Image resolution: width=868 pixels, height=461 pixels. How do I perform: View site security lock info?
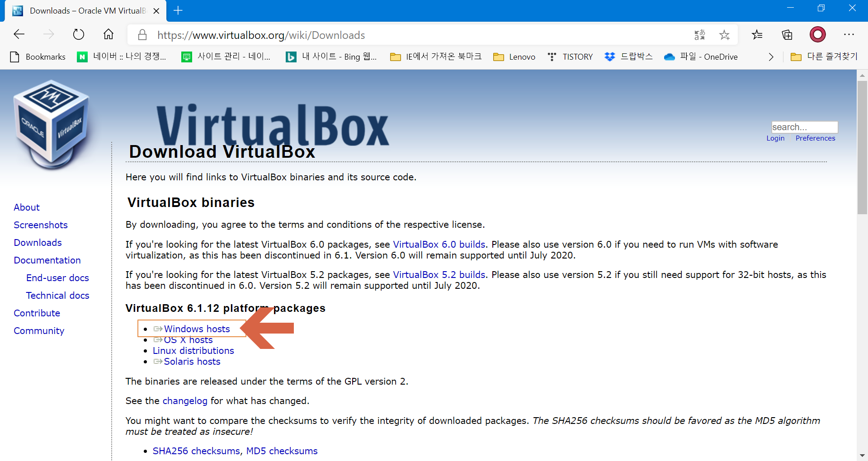[x=142, y=35]
